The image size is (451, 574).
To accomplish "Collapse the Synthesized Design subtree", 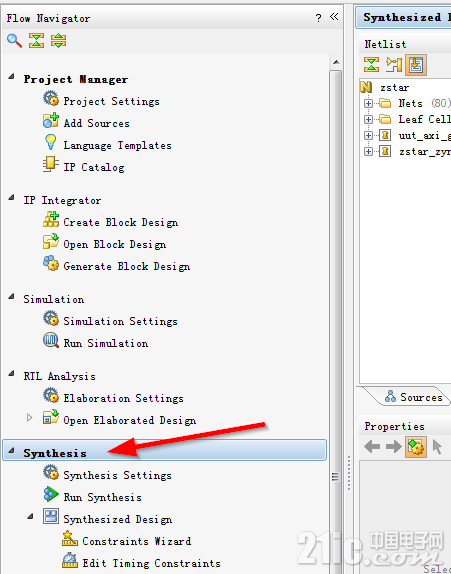I will pos(30,517).
